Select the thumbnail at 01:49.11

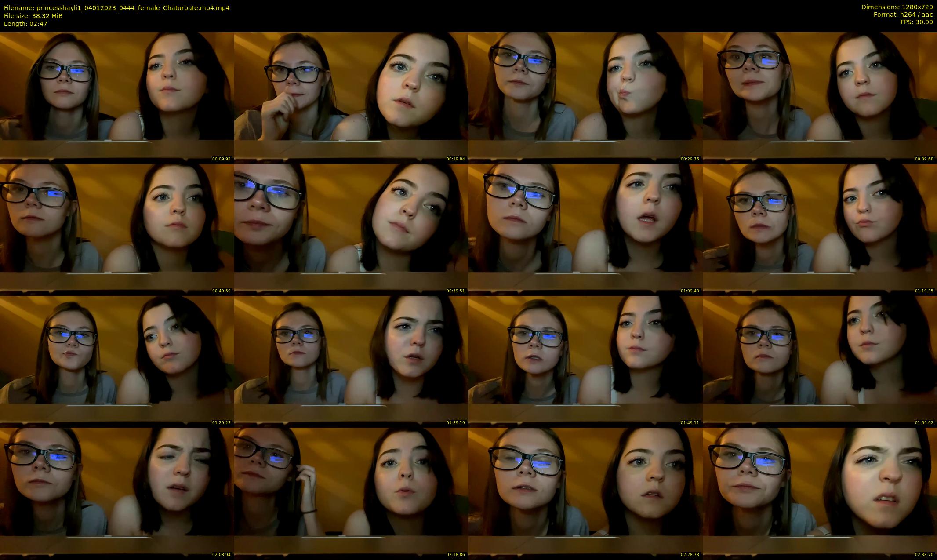point(585,361)
